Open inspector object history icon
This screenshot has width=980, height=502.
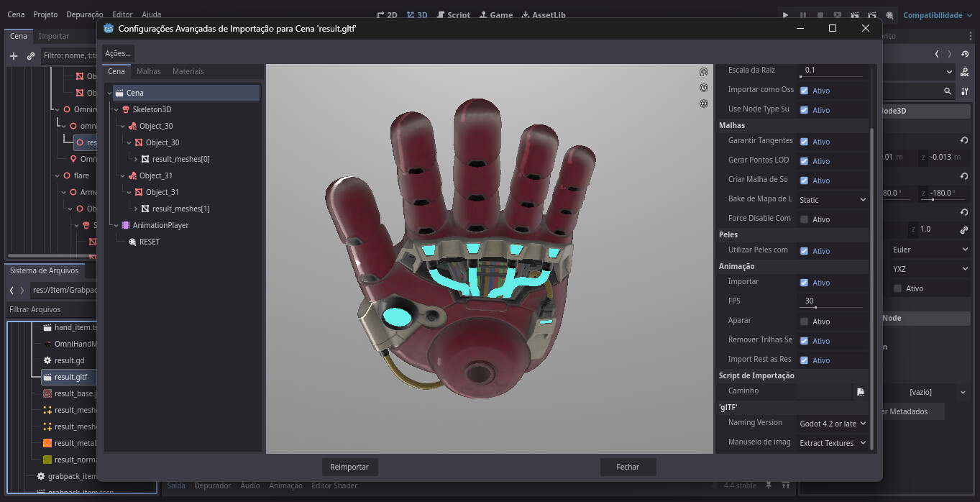pos(965,54)
